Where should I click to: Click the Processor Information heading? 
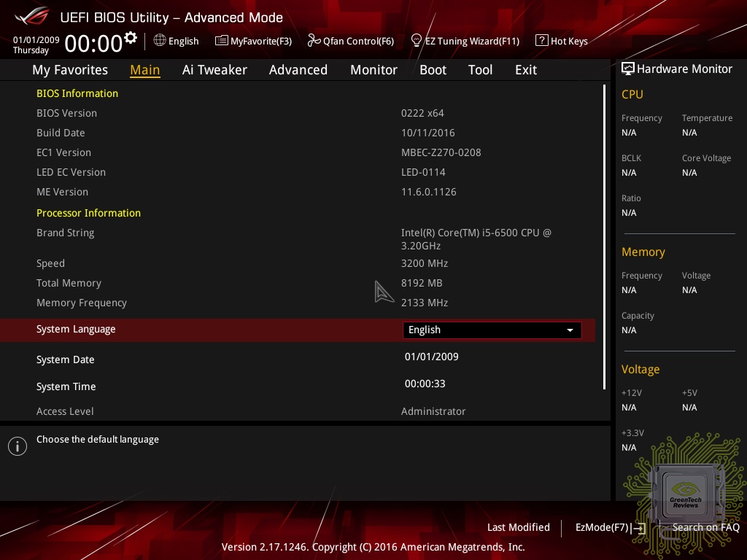(x=88, y=213)
